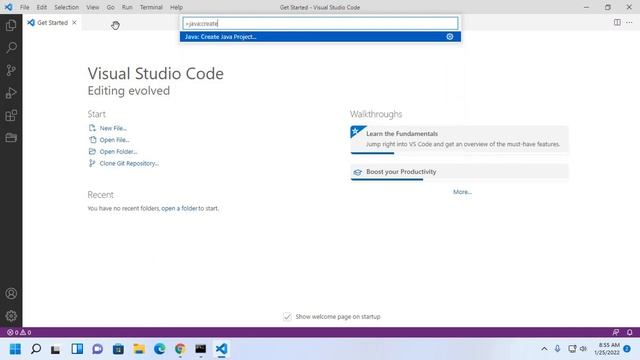Click the errors and warnings status indicator
640x360 pixels.
point(19,332)
